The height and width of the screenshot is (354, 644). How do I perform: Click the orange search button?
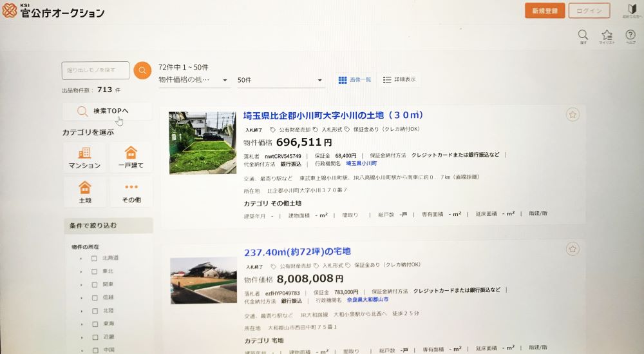142,70
